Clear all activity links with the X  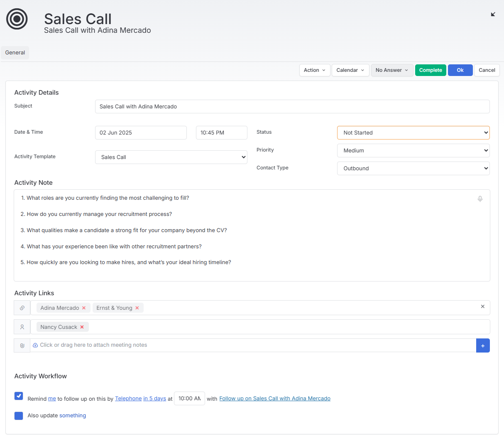482,306
